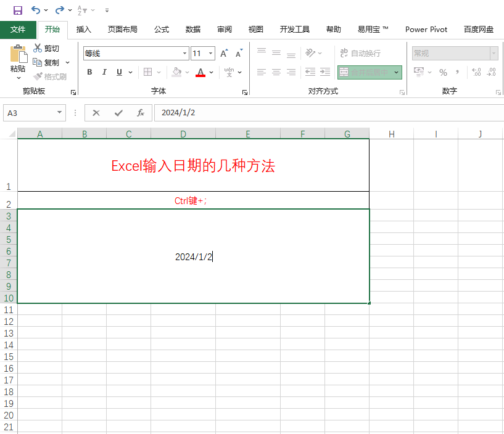Cancel entry with formula bar X
The image size is (504, 434).
pyautogui.click(x=96, y=113)
